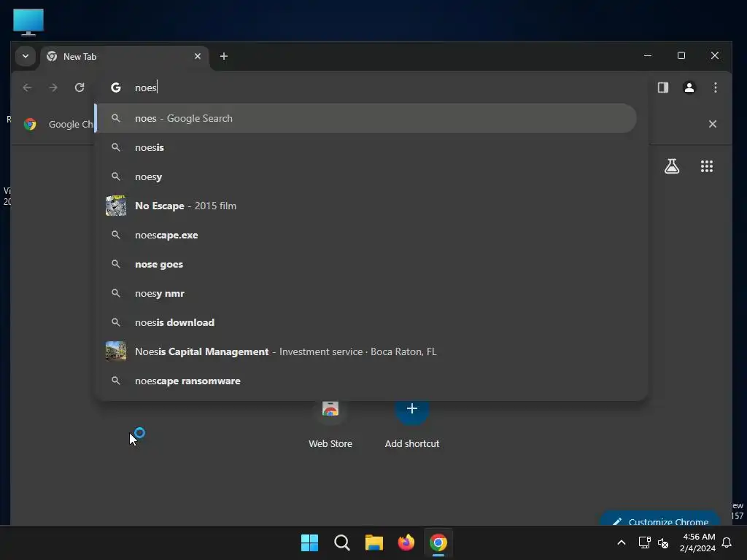
Task: Click the desktop computer monitor icon
Action: (x=28, y=22)
